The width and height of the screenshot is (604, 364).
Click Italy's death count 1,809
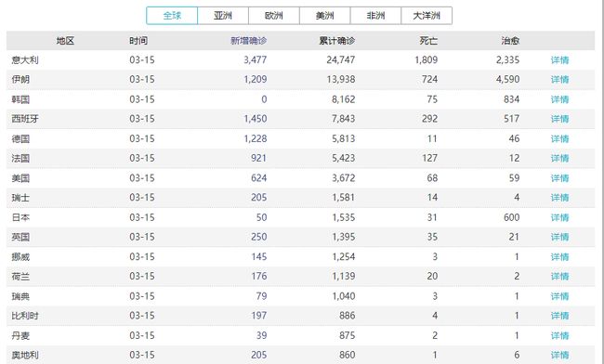pos(426,60)
